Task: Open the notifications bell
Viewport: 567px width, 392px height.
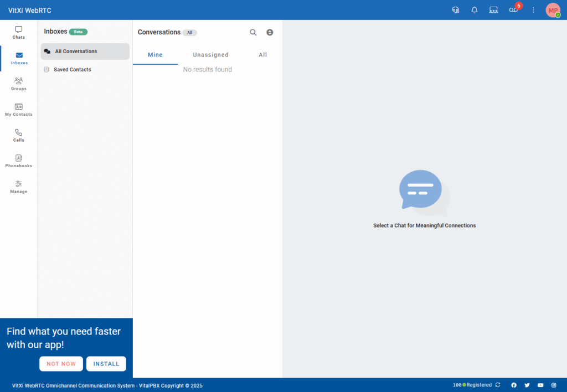Action: tap(474, 10)
